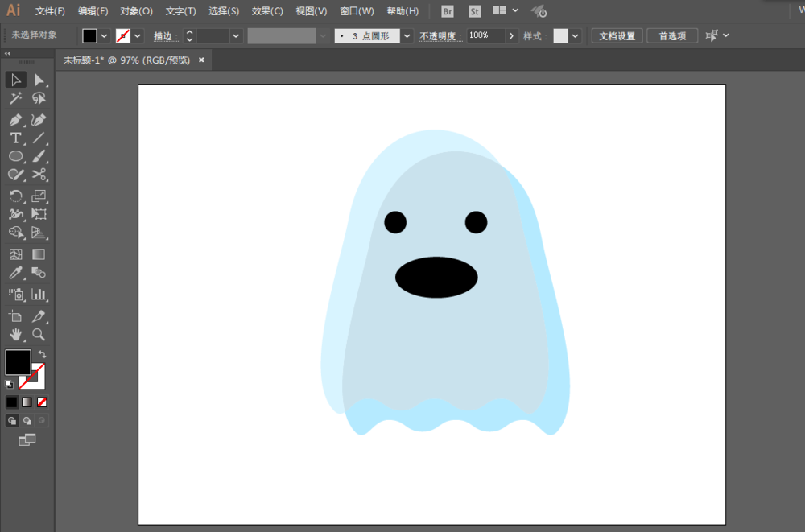This screenshot has width=805, height=532.
Task: Select the Type tool
Action: [x=16, y=138]
